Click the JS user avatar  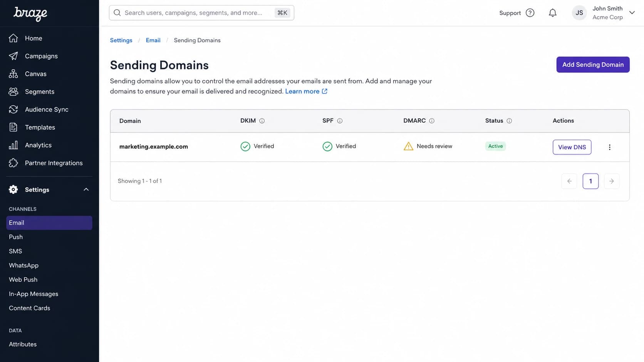(579, 13)
